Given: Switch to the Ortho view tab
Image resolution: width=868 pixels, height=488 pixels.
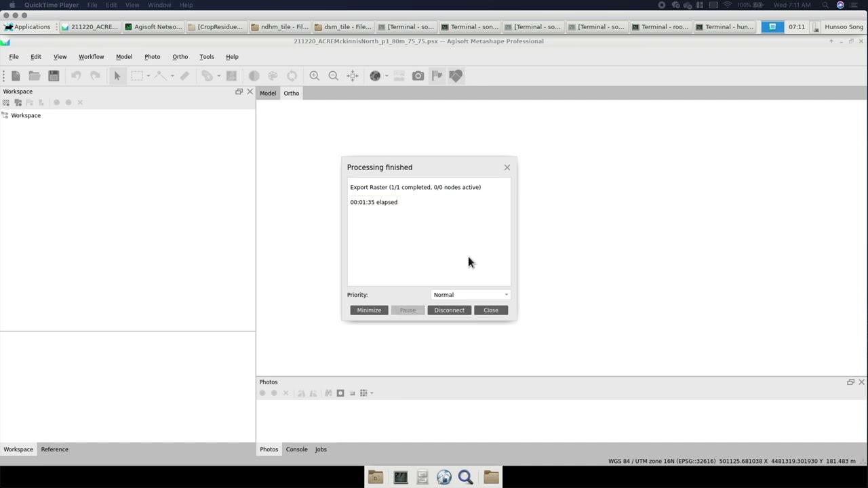Looking at the screenshot, I should click(292, 94).
